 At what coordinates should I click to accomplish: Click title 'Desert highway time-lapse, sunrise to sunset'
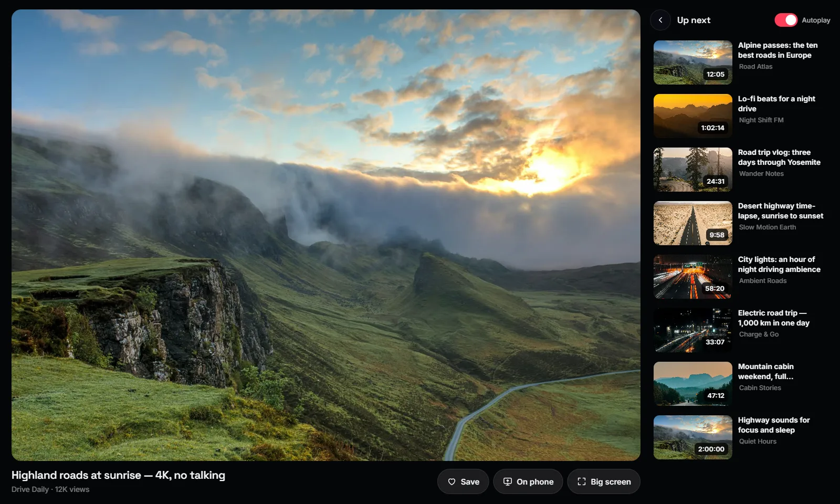point(781,211)
